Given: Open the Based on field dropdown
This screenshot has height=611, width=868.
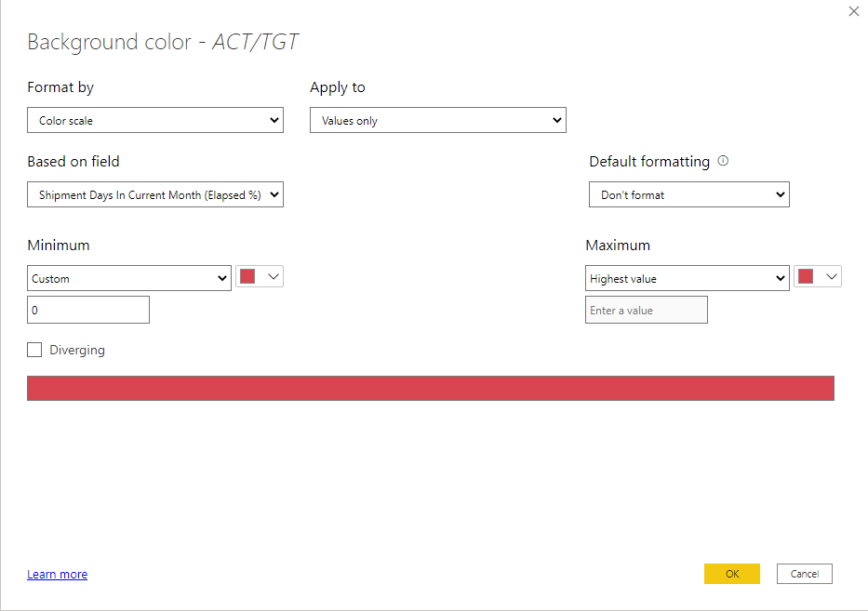Looking at the screenshot, I should (x=155, y=194).
